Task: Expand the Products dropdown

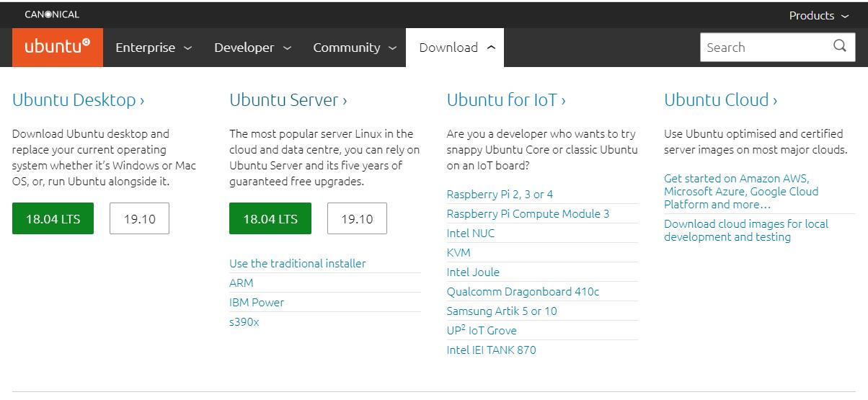Action: (819, 15)
